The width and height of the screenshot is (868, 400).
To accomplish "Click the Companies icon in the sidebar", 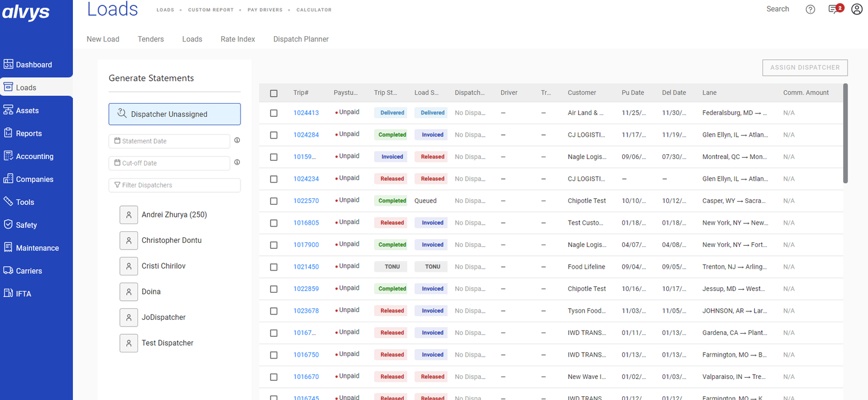I will click(8, 179).
